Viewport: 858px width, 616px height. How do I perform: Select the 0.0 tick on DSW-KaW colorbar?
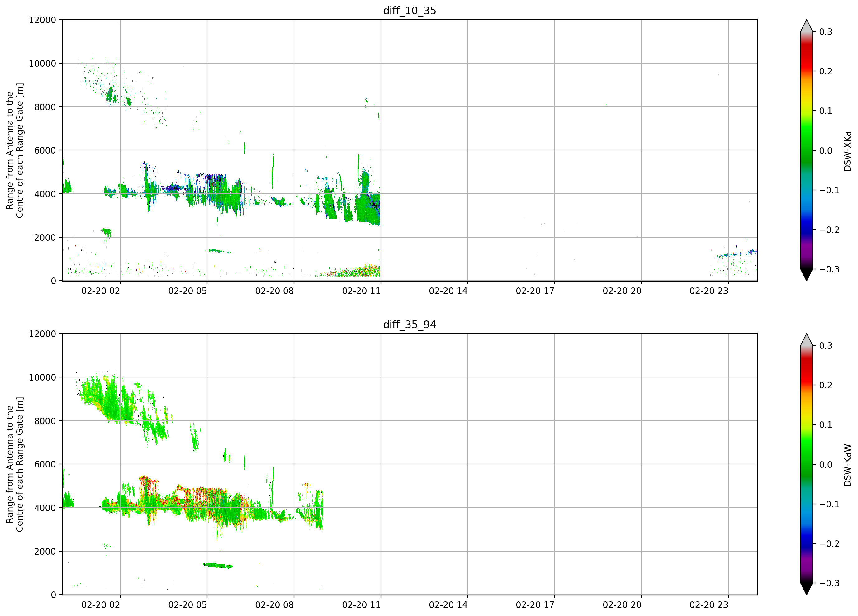click(826, 465)
